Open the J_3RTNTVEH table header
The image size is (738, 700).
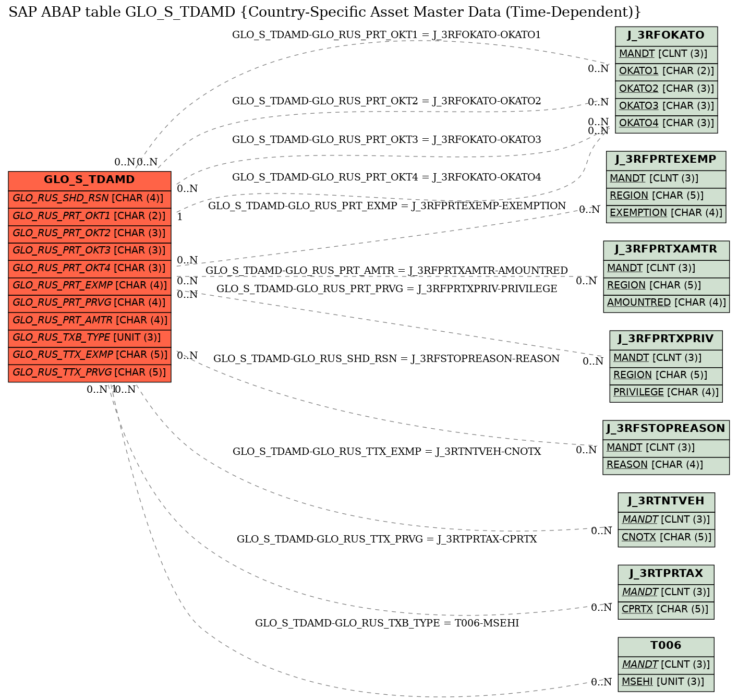click(x=666, y=502)
